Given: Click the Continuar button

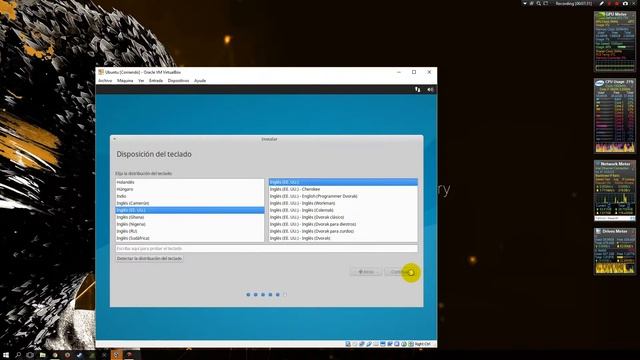Looking at the screenshot, I should (400, 272).
